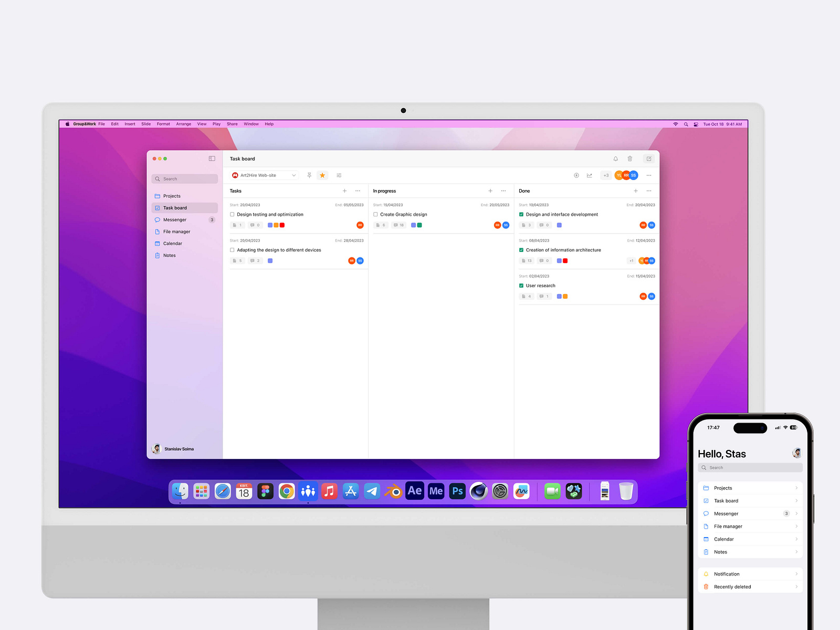Add a new task to In progress column

pyautogui.click(x=490, y=191)
